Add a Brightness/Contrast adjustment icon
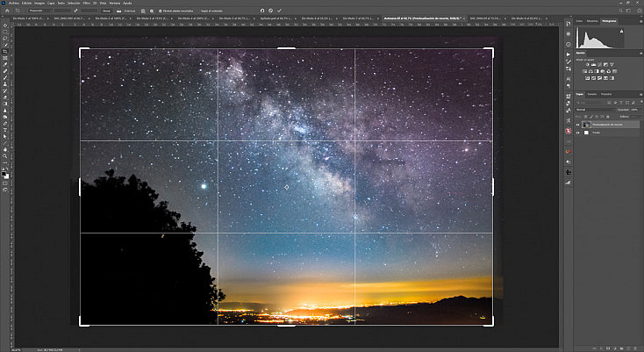 click(587, 64)
